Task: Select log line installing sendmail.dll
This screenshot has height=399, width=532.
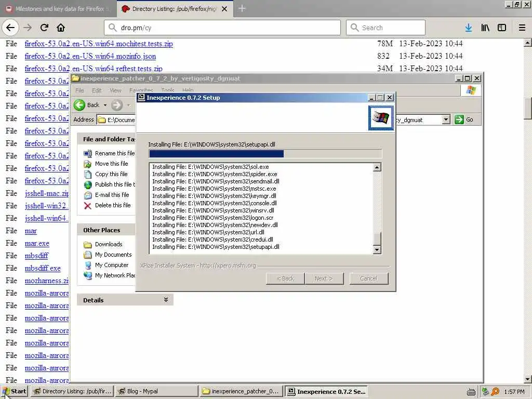Action: pyautogui.click(x=216, y=181)
